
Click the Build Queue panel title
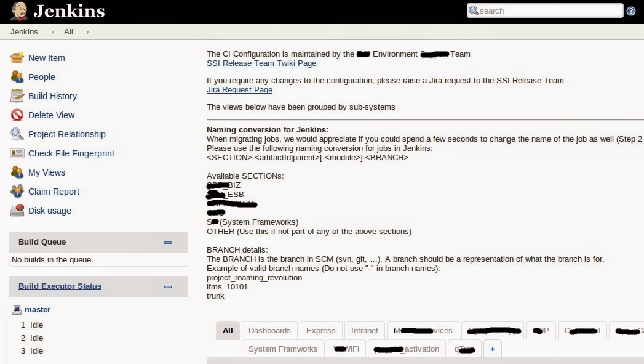pos(42,242)
